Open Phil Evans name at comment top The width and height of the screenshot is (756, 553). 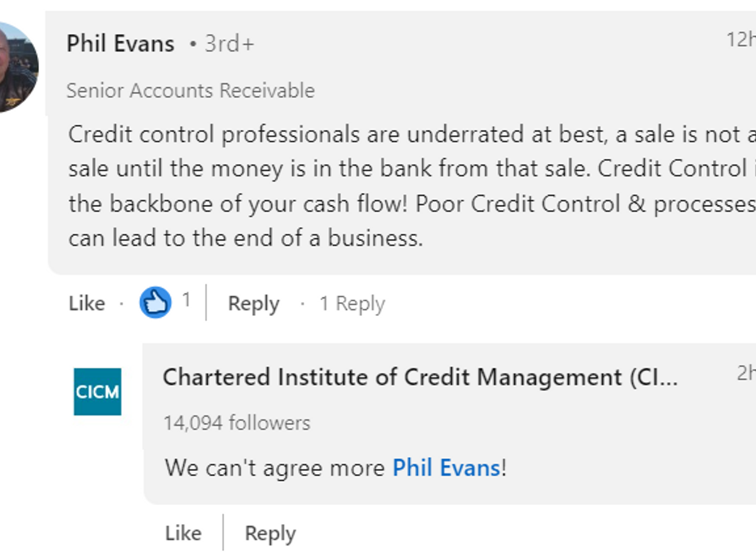pos(120,44)
